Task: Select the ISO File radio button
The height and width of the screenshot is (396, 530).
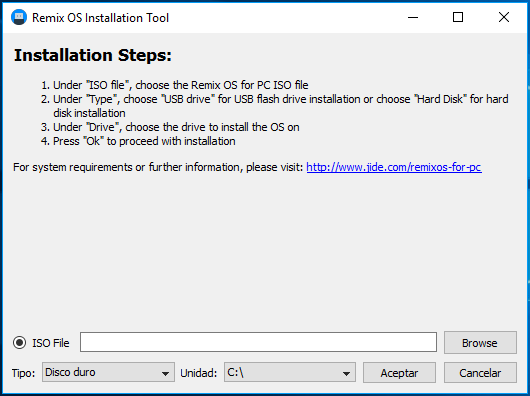Action: click(x=19, y=343)
